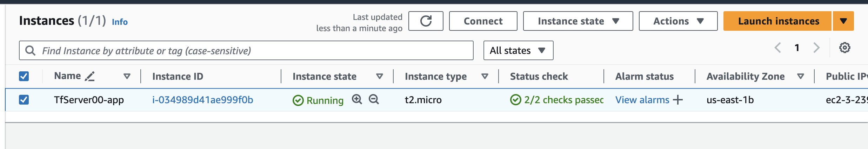This screenshot has width=868, height=149.
Task: Sort by Instance type column
Action: [485, 76]
